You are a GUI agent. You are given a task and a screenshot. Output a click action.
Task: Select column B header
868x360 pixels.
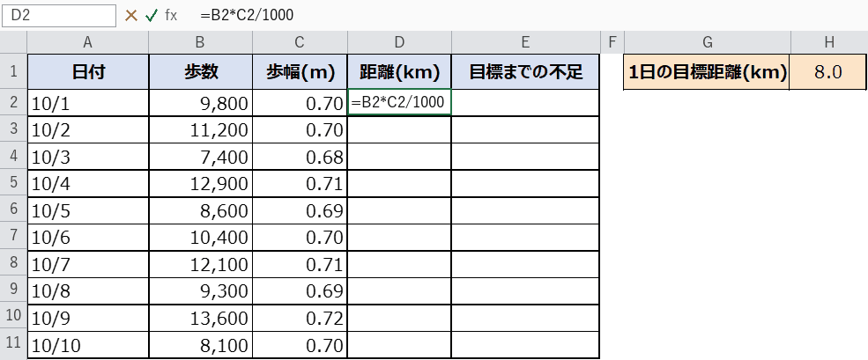coord(200,42)
